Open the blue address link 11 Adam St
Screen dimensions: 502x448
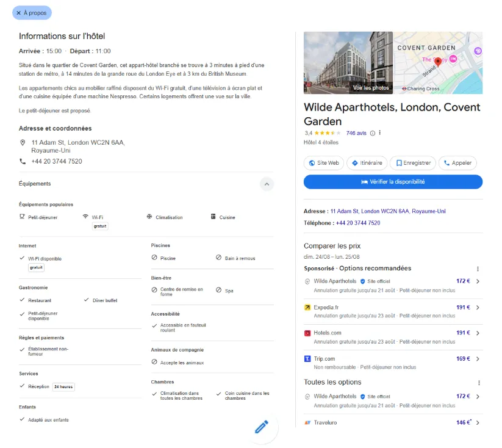tap(388, 211)
